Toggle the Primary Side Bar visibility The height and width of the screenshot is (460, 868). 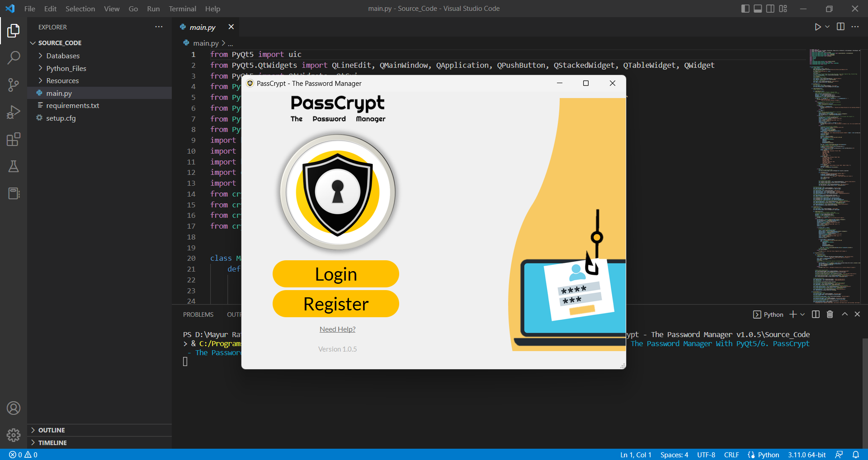tap(745, 8)
